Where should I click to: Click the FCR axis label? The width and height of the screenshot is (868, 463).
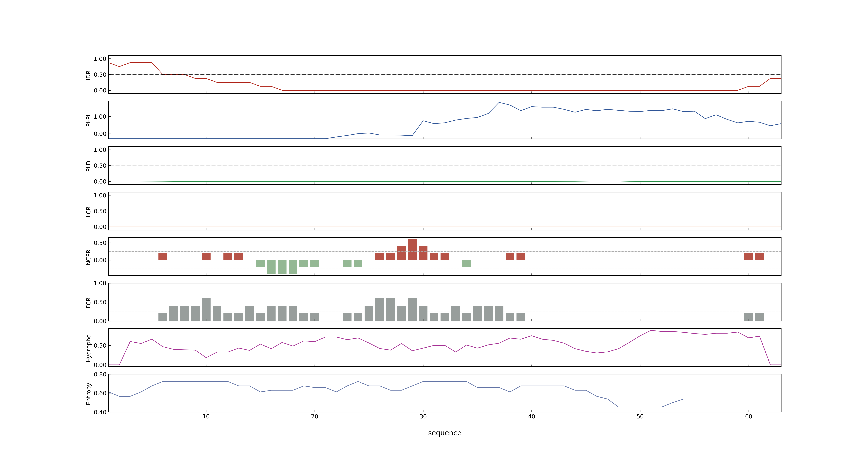click(89, 302)
